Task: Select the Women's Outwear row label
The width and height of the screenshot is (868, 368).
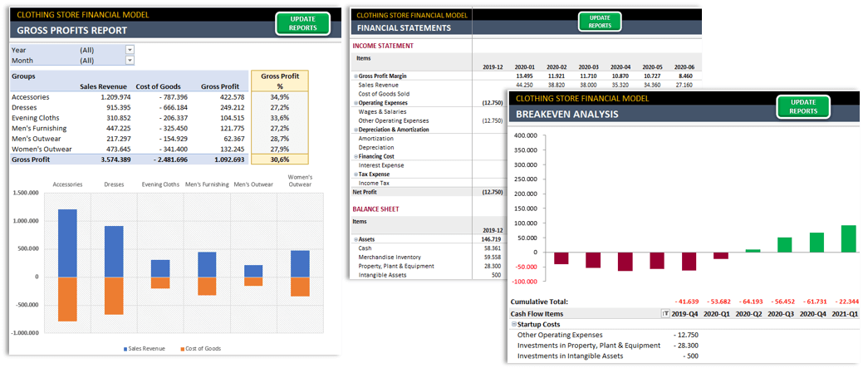Action: pyautogui.click(x=42, y=150)
